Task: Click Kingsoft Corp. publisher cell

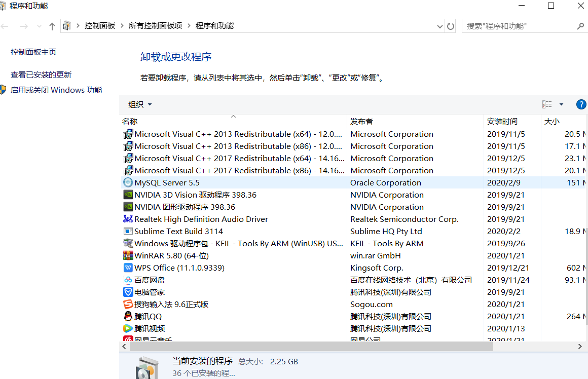Action: [377, 268]
